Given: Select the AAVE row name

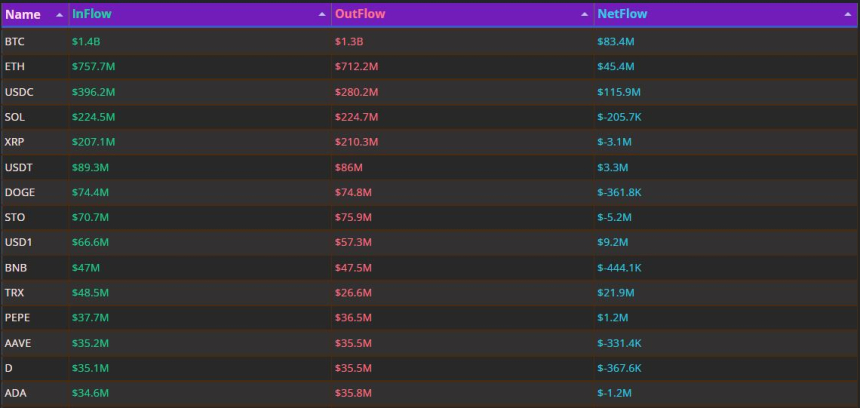Looking at the screenshot, I should [18, 343].
